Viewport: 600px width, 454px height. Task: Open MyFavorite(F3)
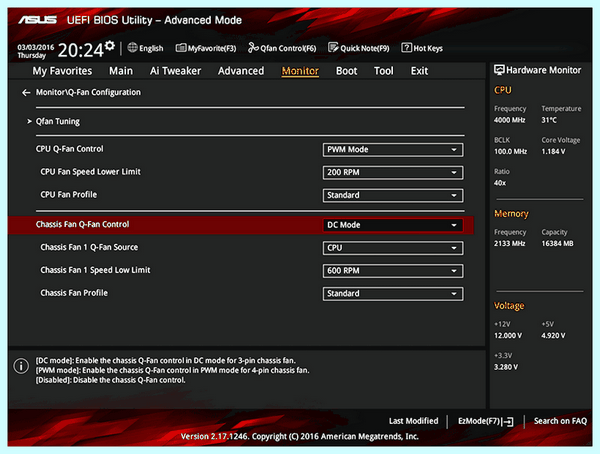[x=206, y=48]
